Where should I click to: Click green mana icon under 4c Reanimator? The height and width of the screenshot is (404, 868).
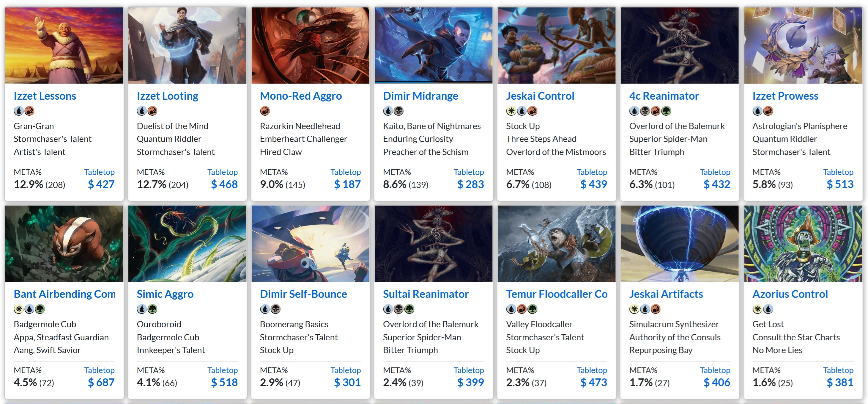pyautogui.click(x=666, y=111)
